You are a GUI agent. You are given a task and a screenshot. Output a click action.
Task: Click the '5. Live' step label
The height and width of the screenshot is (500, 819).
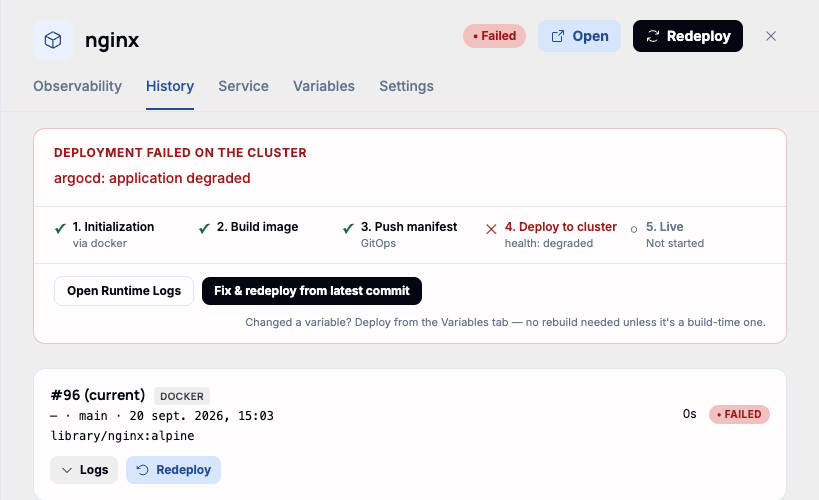(x=664, y=227)
